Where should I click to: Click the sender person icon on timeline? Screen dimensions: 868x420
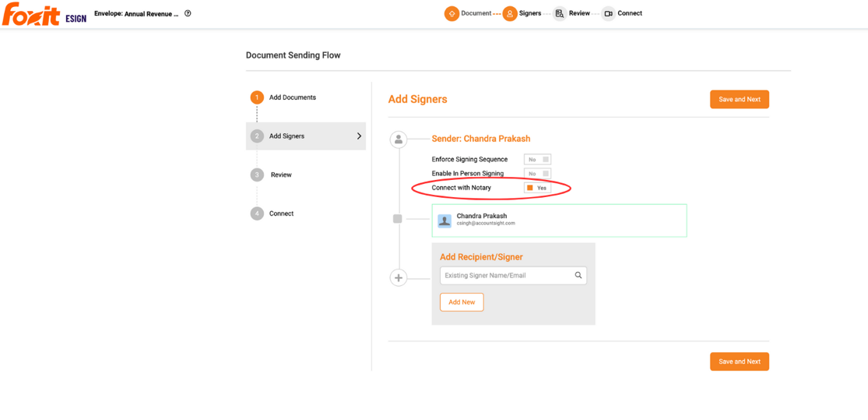click(399, 139)
